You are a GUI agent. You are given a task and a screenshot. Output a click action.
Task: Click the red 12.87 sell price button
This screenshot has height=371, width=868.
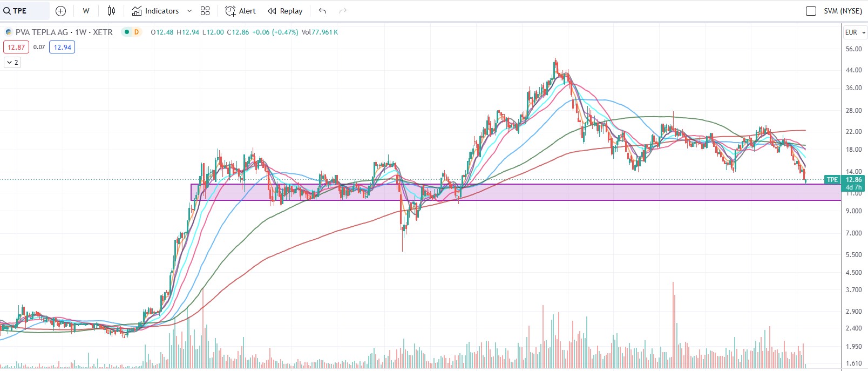click(x=16, y=48)
